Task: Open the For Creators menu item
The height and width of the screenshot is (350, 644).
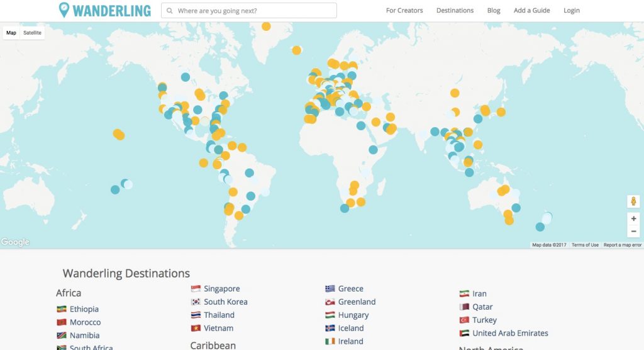Action: click(404, 11)
